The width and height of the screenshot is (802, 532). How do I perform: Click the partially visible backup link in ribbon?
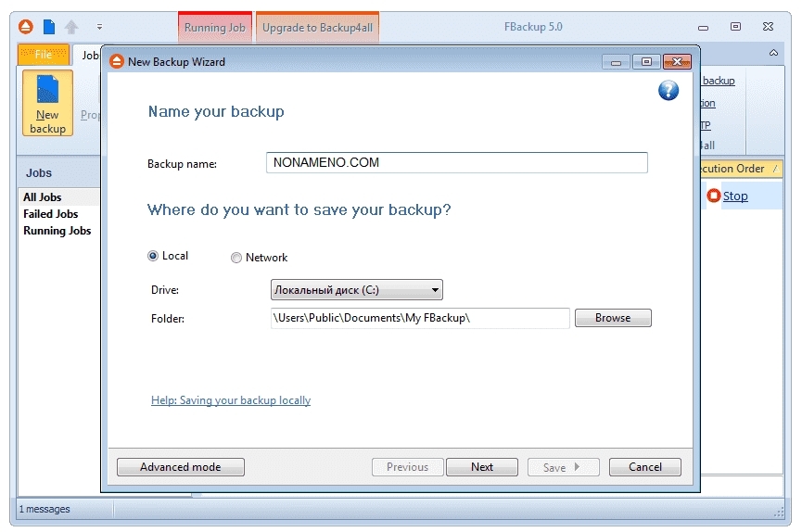click(719, 81)
